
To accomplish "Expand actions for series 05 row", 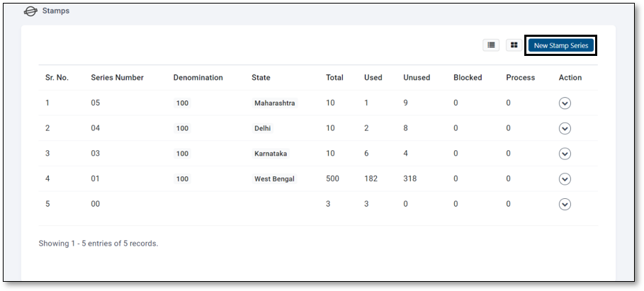I will 565,103.
